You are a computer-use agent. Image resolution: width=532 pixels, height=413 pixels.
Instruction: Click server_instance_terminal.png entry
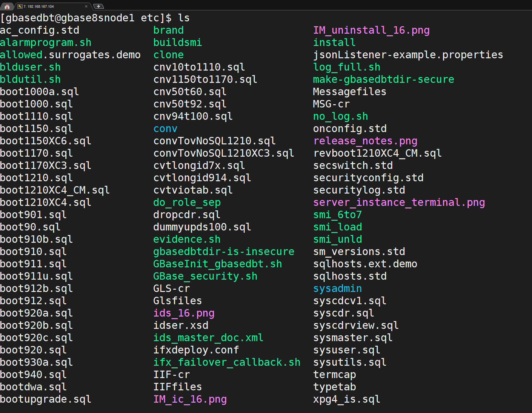point(399,203)
